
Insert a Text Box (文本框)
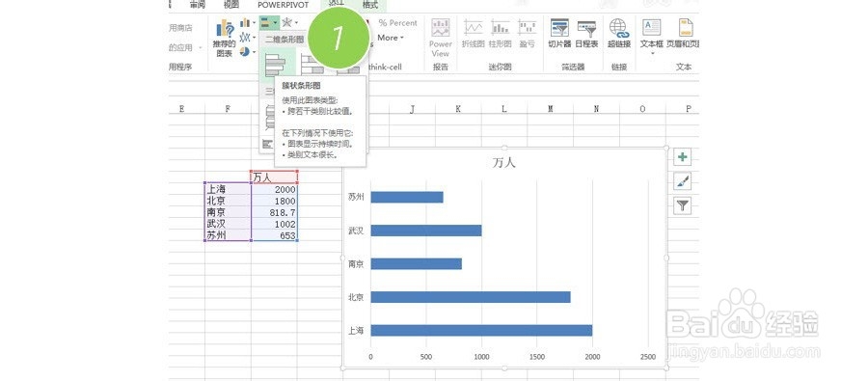(x=652, y=33)
